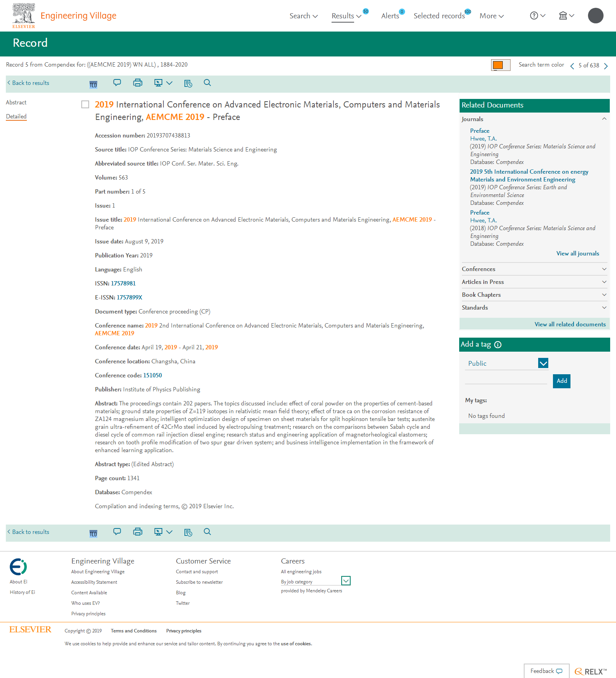
Task: Open Alerts
Action: [390, 16]
